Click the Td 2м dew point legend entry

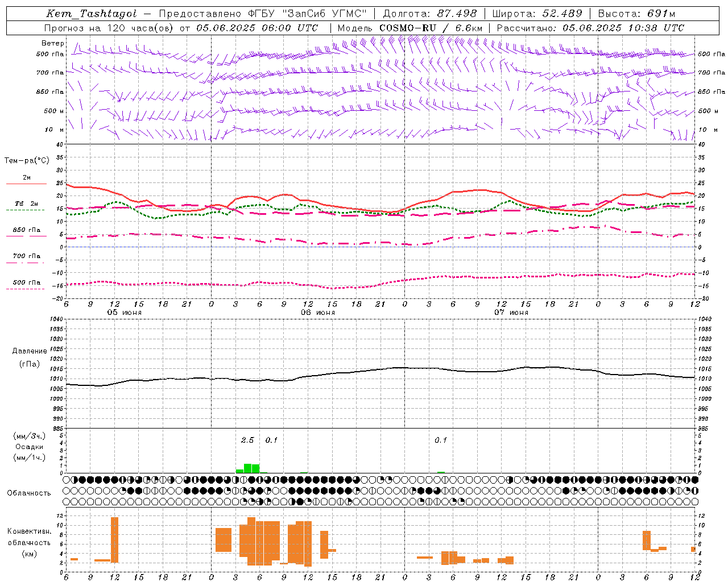(x=27, y=203)
